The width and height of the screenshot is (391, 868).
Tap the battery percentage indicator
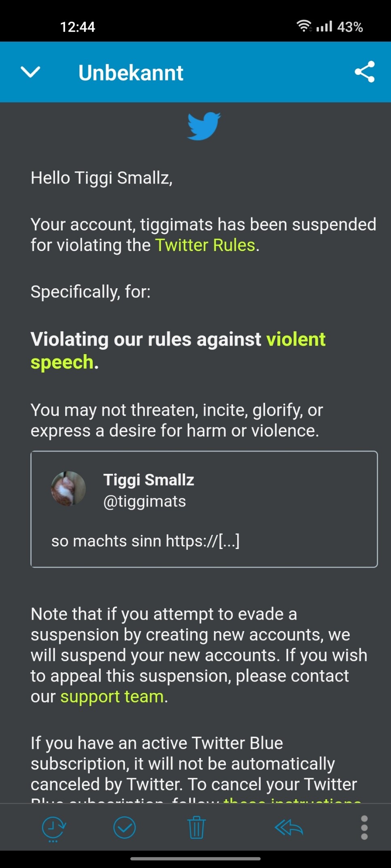pos(350,27)
